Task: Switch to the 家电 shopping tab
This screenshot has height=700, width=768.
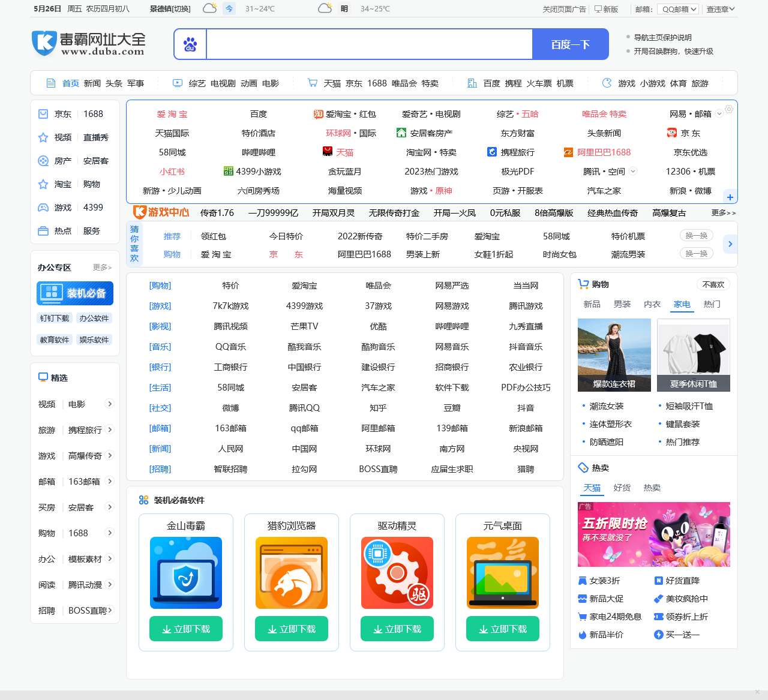Action: click(682, 304)
